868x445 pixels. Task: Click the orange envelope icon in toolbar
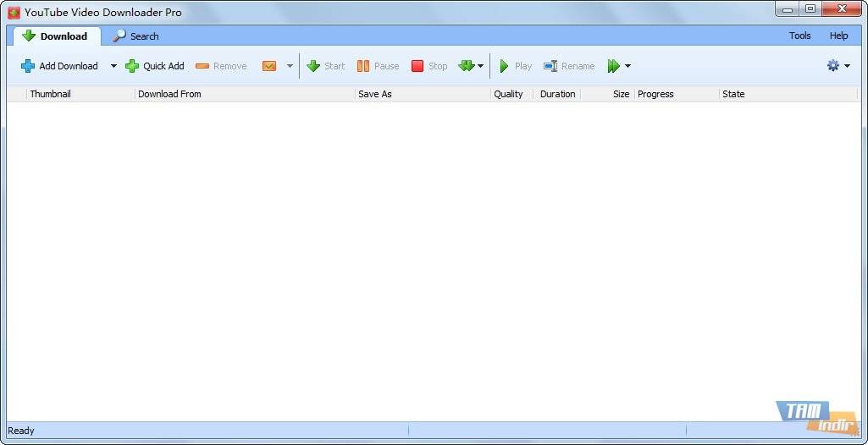click(269, 66)
